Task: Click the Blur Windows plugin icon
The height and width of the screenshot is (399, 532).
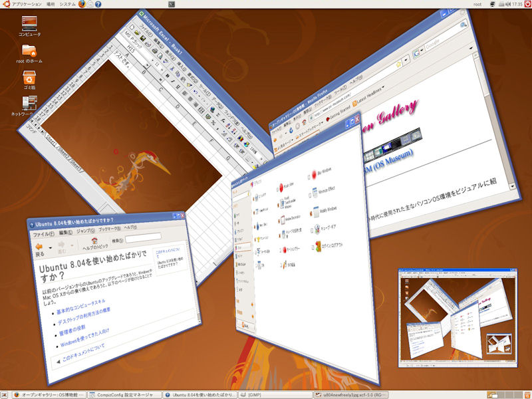Action: click(314, 174)
